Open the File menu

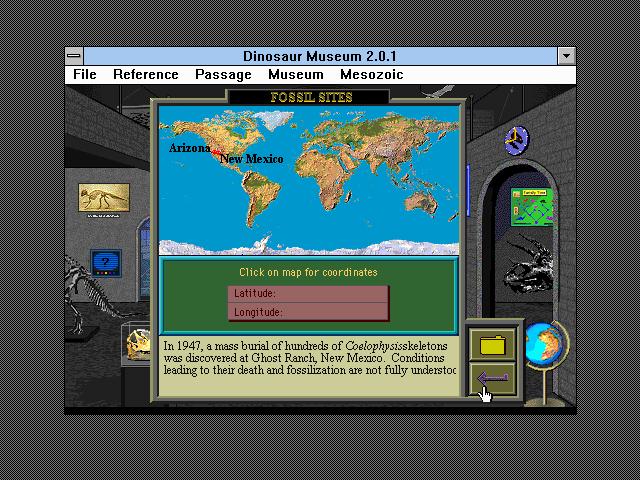point(85,74)
